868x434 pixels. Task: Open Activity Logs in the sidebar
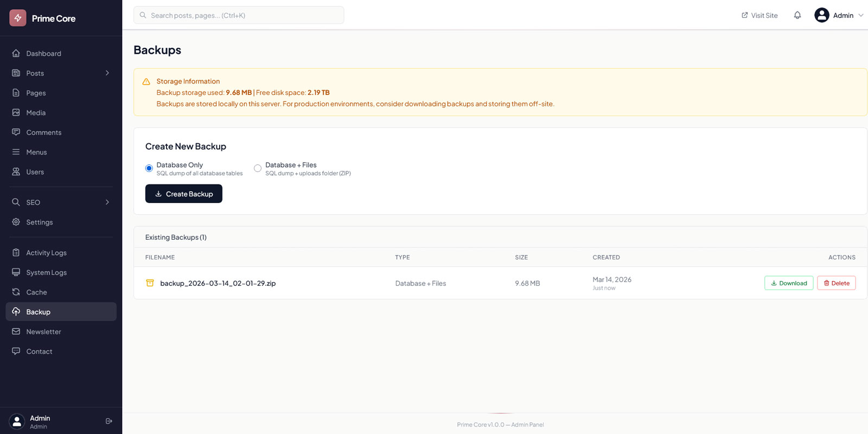click(x=46, y=253)
